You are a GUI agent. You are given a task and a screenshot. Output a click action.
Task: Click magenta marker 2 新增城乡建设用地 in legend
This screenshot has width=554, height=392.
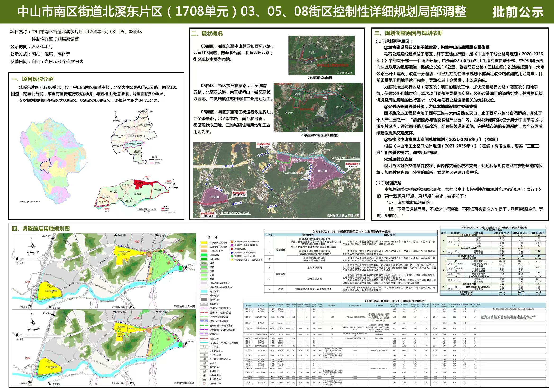tap(232, 245)
